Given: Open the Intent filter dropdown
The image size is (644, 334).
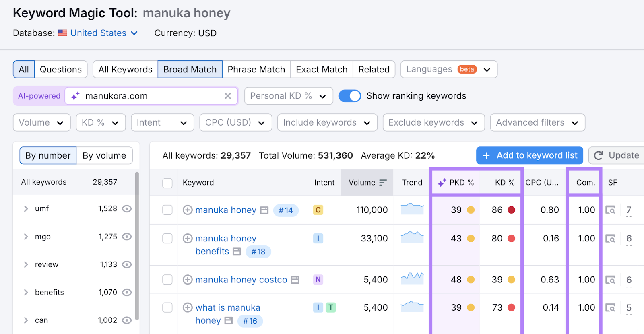Looking at the screenshot, I should 163,122.
